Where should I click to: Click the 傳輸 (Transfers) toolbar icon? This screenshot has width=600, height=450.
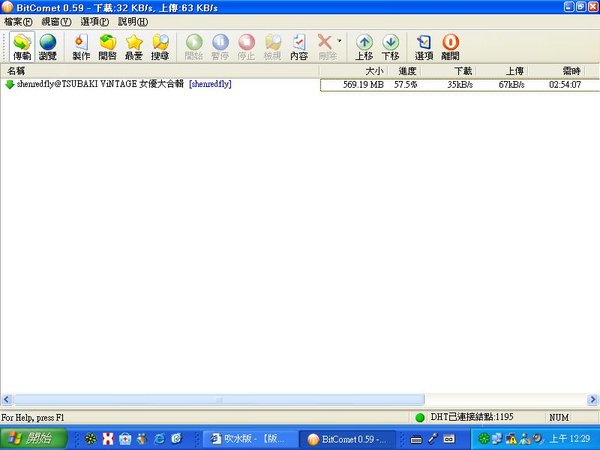click(21, 47)
